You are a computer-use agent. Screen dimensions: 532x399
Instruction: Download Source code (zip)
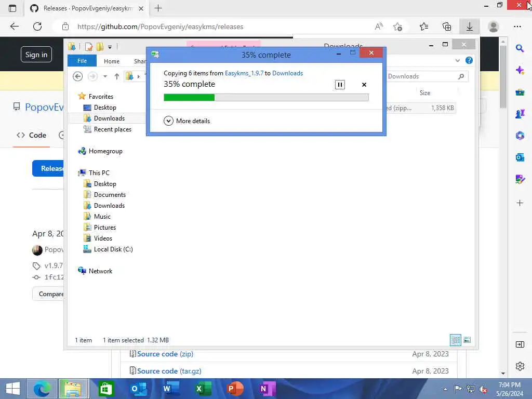click(165, 354)
